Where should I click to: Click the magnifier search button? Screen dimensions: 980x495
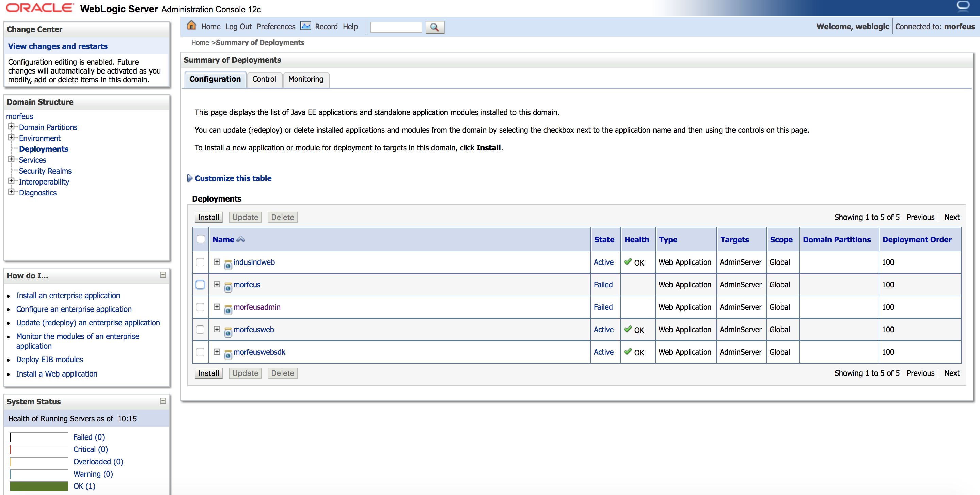[434, 27]
